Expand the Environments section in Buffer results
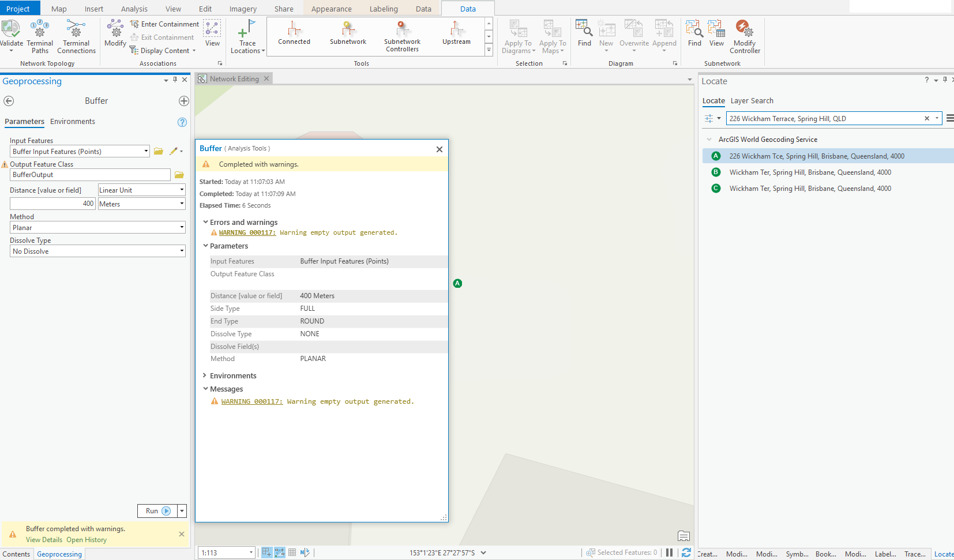 pyautogui.click(x=205, y=375)
